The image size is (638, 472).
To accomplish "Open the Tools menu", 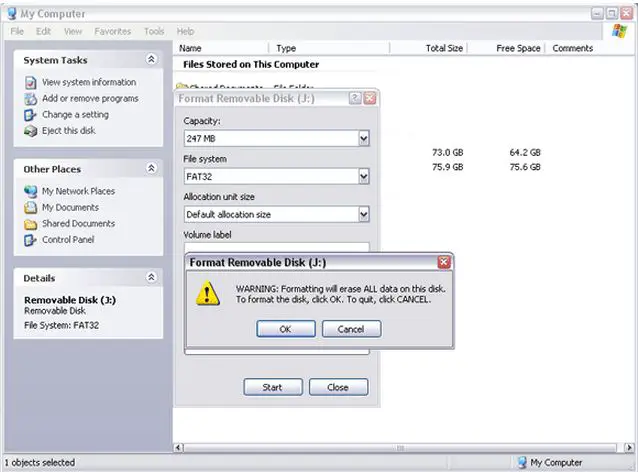I will point(154,31).
